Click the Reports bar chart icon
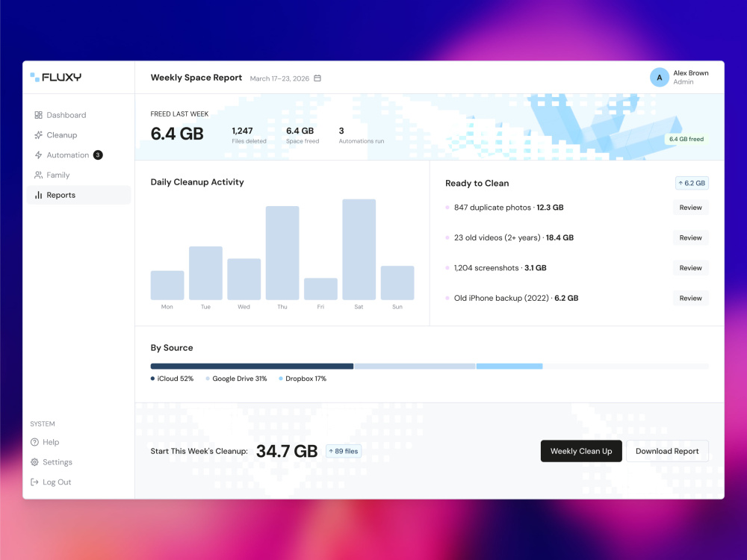The width and height of the screenshot is (747, 560). 38,195
